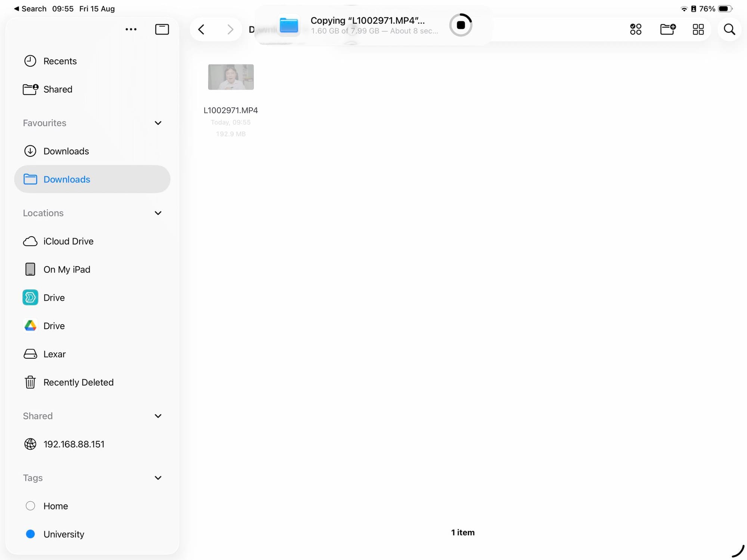Open the Select items icon in toolbar

635,29
